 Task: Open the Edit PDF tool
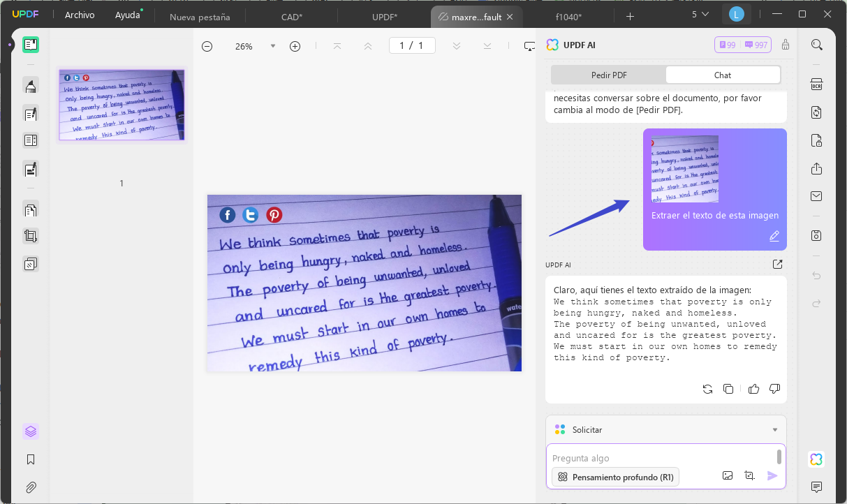pos(30,113)
